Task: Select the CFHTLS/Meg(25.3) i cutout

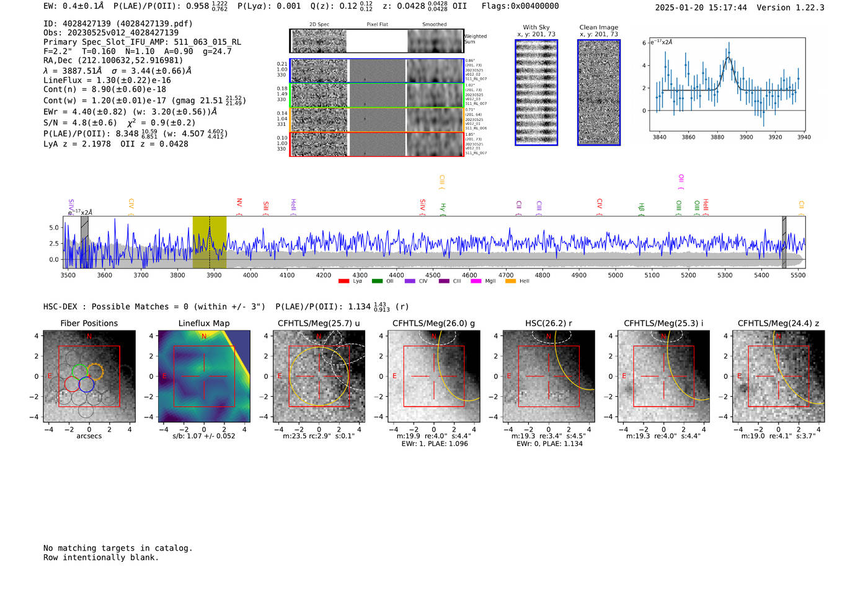Action: 663,376
